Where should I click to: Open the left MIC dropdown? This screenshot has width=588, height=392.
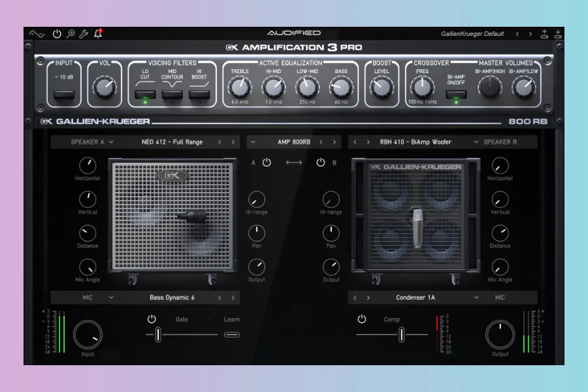(92, 297)
